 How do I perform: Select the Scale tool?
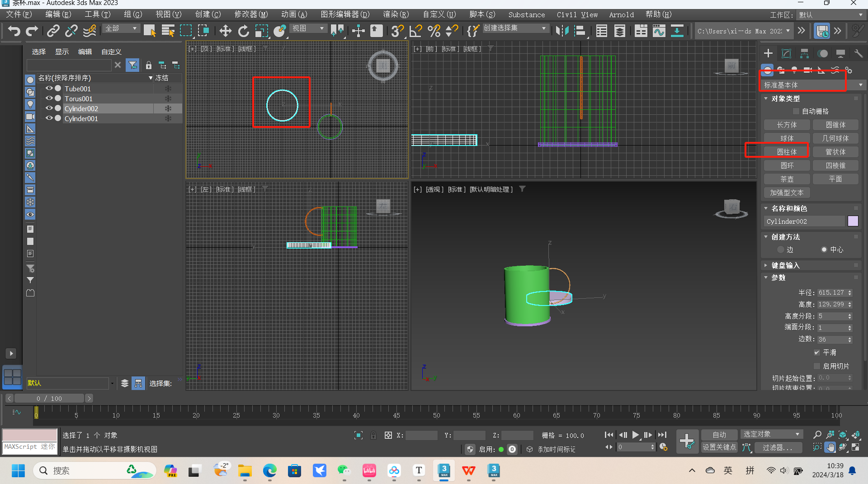pos(261,31)
